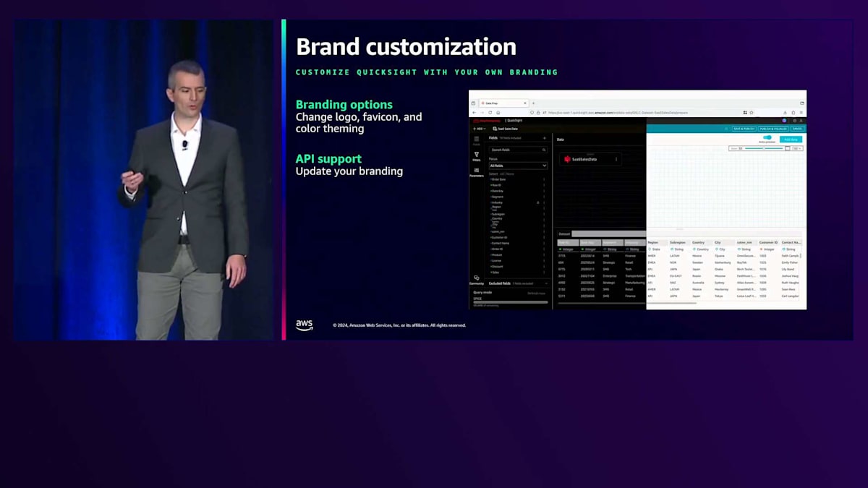
Task: Click the plus icon in Fields header
Action: (545, 138)
